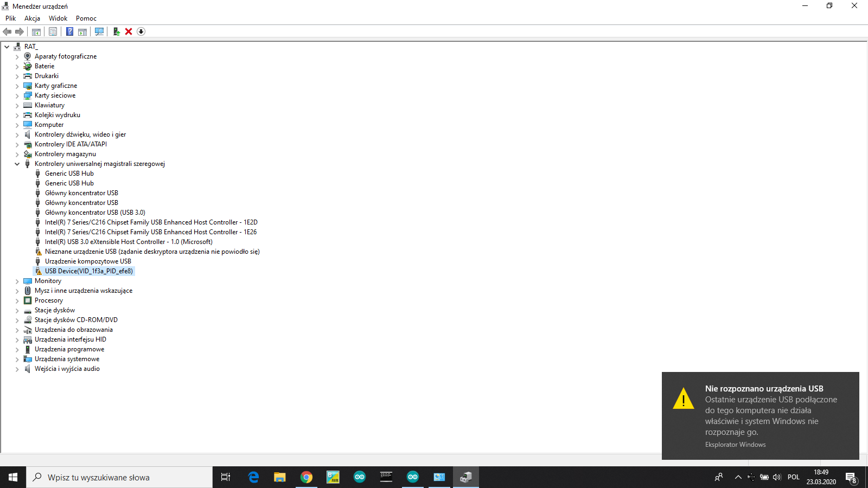Select Kontrolery IDE ATA/ATAPI item
Image resolution: width=868 pixels, height=488 pixels.
(71, 144)
